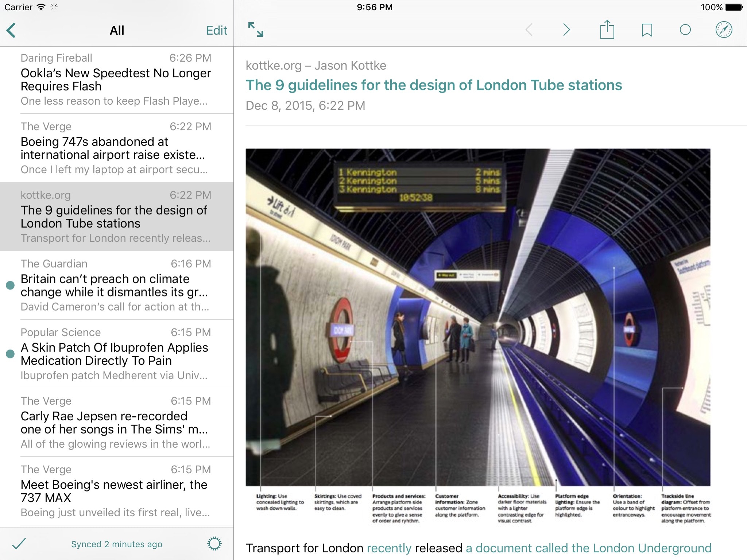Open the article title link in reader
This screenshot has height=560, width=747.
(434, 85)
